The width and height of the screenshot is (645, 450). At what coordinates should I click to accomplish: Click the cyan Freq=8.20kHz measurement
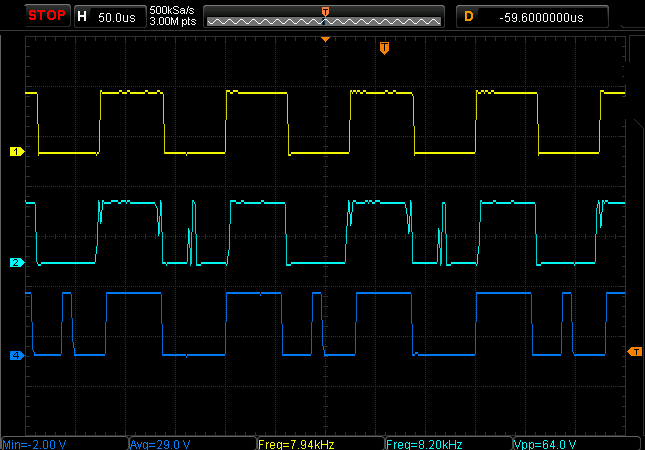424,444
